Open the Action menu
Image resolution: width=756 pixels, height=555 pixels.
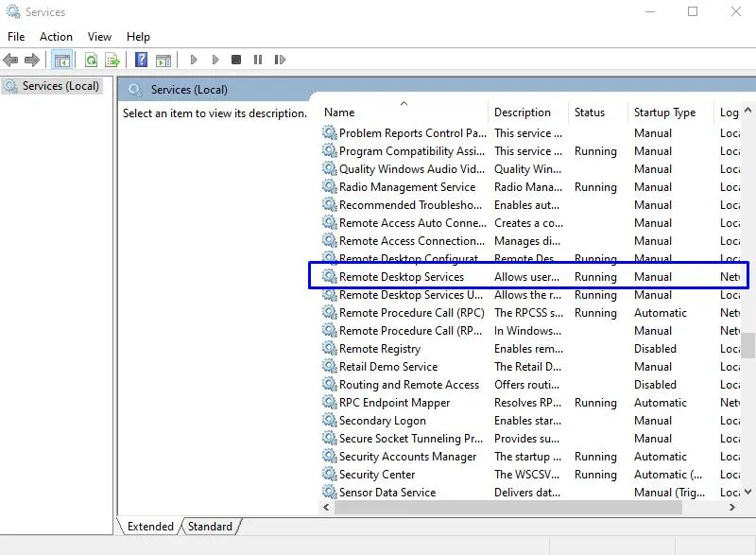click(x=56, y=36)
